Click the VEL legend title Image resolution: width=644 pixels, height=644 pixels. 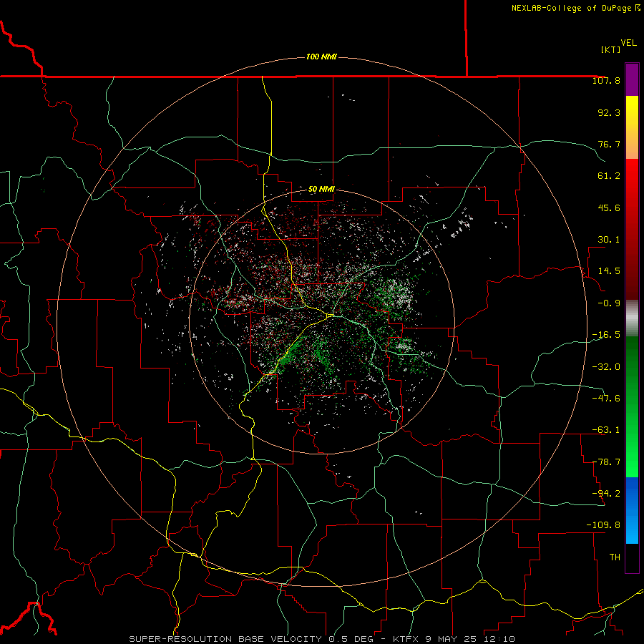click(629, 43)
